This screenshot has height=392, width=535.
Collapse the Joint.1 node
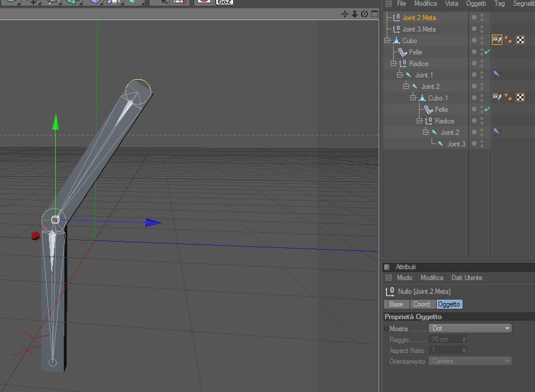399,75
